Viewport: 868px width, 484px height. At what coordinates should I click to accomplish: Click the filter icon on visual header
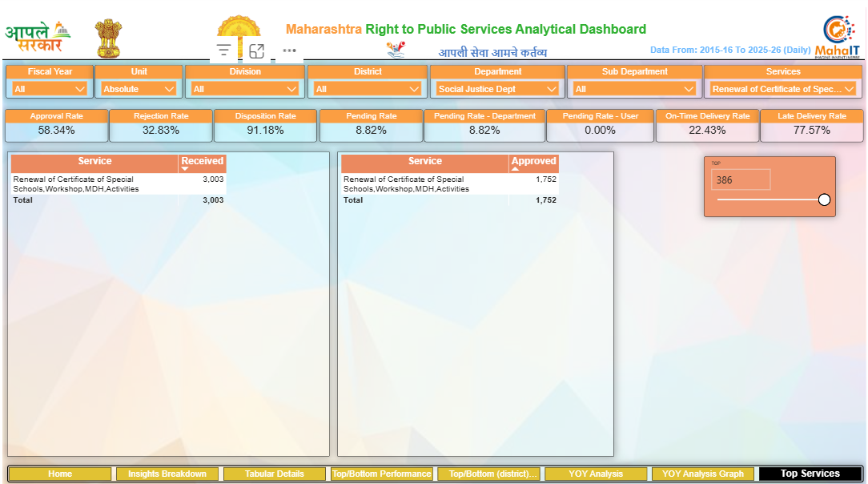(224, 50)
